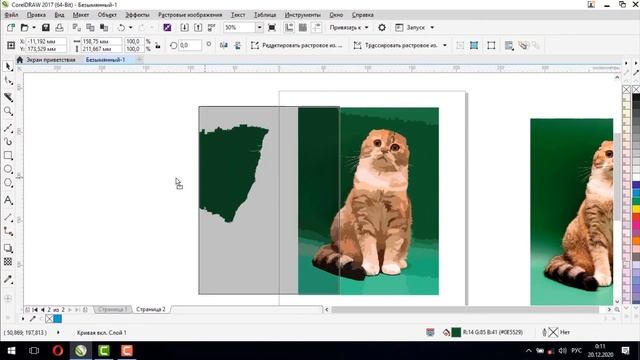Select the Text tool
The image size is (640, 360).
pyautogui.click(x=8, y=200)
